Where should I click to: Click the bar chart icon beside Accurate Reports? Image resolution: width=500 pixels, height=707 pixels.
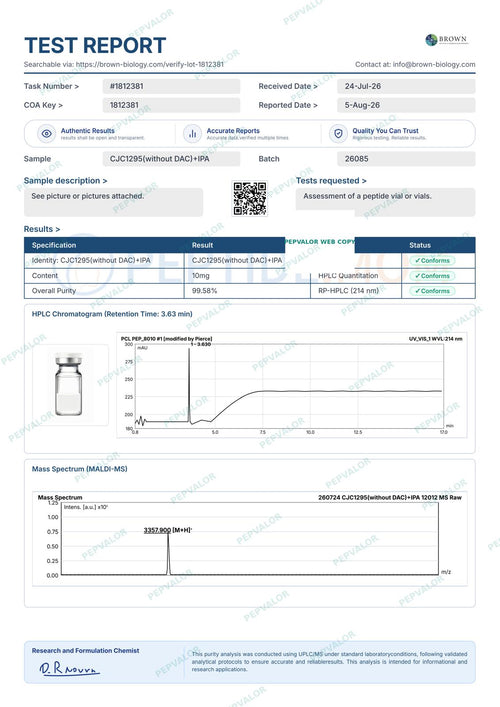tap(192, 134)
